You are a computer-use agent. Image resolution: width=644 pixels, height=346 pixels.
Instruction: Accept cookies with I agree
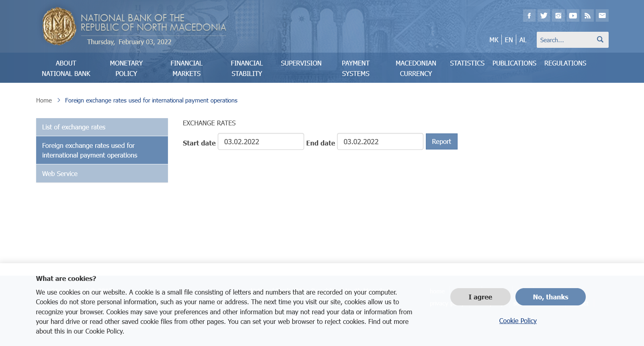pyautogui.click(x=480, y=297)
